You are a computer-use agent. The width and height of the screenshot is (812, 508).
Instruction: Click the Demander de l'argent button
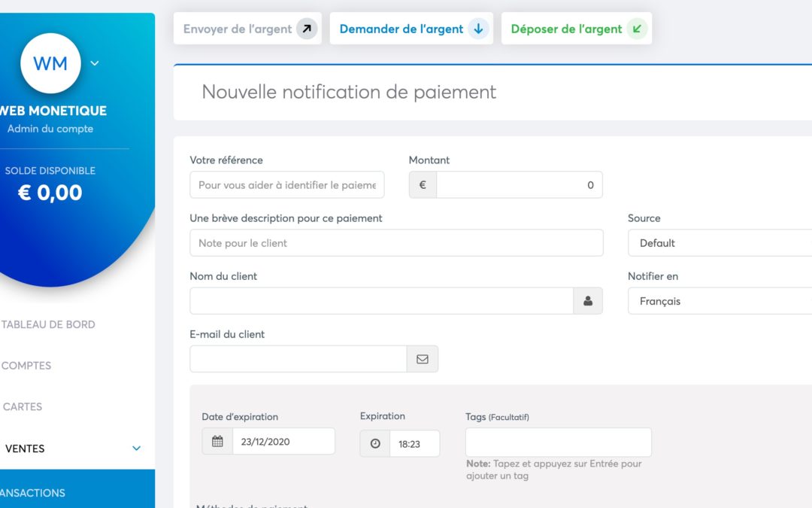pyautogui.click(x=412, y=29)
